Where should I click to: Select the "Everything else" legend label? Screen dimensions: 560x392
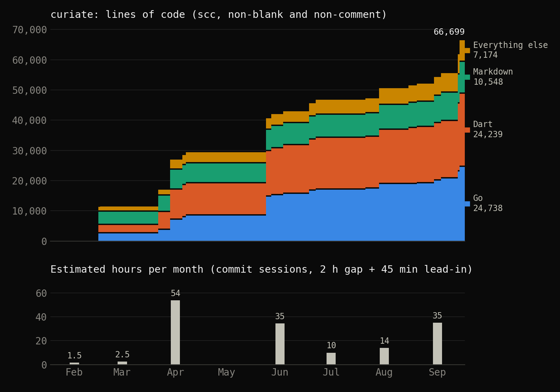510,45
